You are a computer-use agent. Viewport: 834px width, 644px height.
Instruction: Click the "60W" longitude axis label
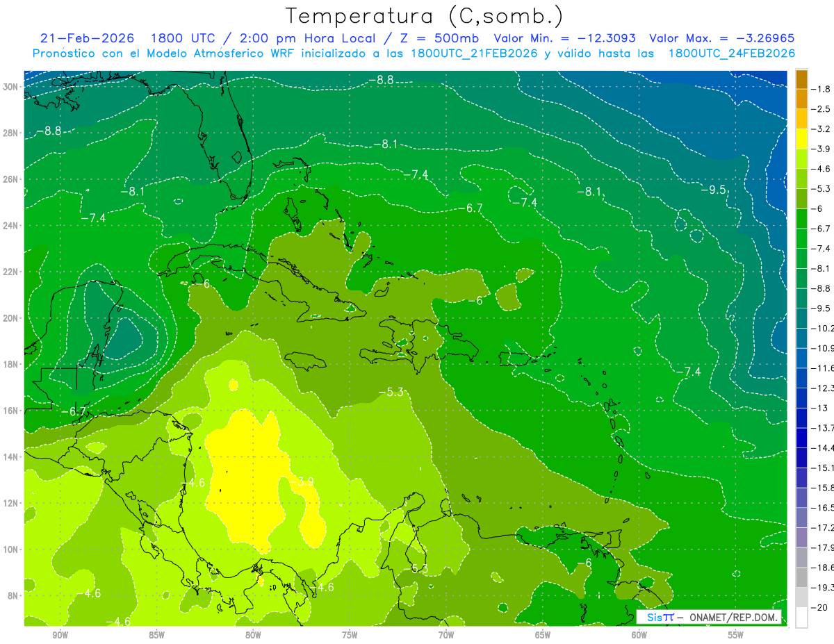(x=639, y=635)
